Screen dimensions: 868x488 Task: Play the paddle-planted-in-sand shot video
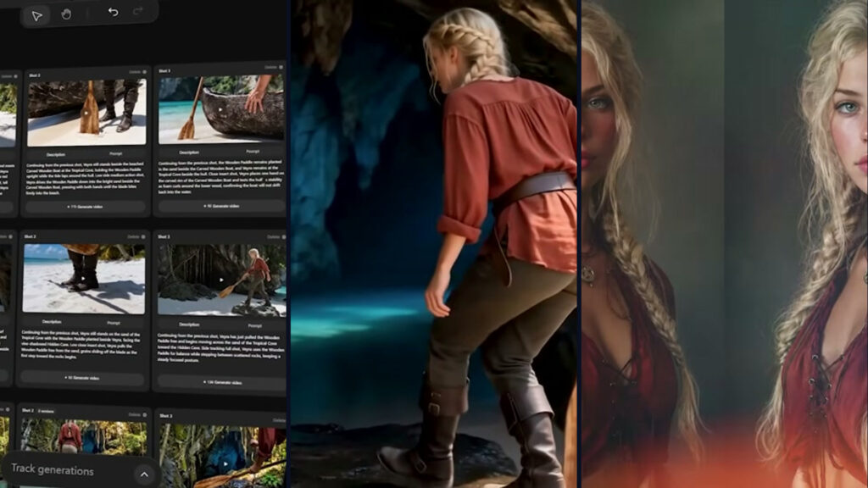tap(86, 113)
